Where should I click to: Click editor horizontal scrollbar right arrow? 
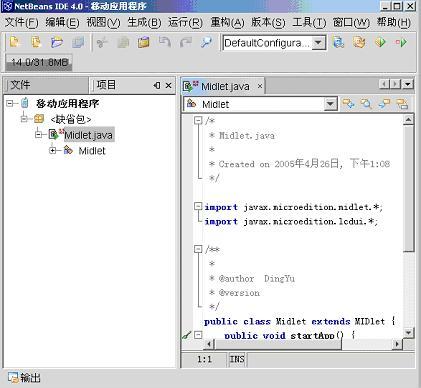pyautogui.click(x=397, y=344)
